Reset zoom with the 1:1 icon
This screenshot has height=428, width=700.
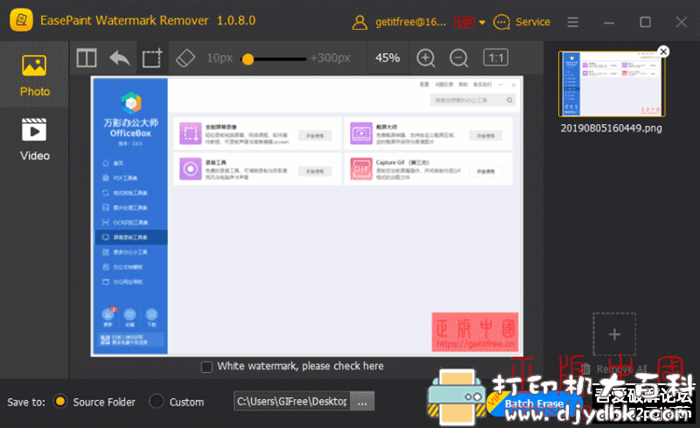[496, 58]
